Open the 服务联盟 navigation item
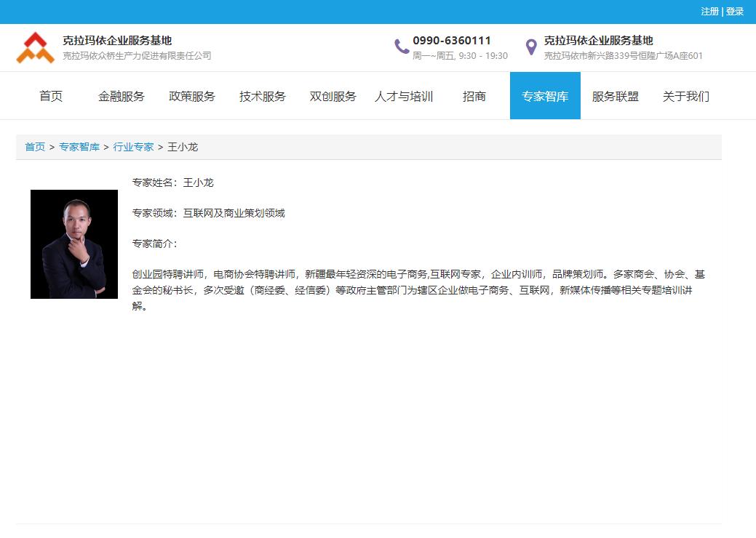Image resolution: width=756 pixels, height=538 pixels. (616, 96)
